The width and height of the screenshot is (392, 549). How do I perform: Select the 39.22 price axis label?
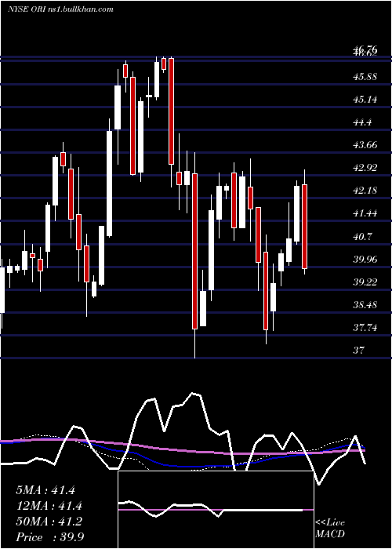365,282
